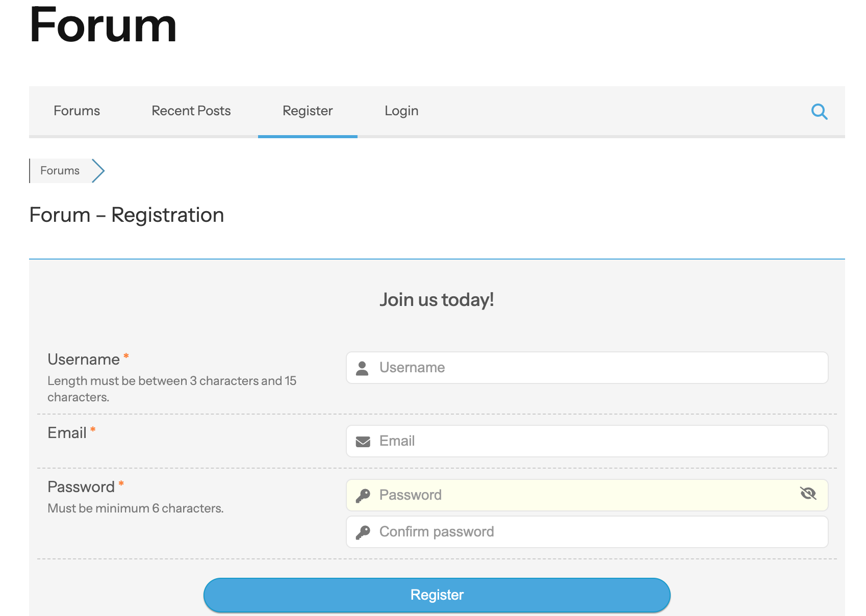Viewport: 866px width, 616px height.
Task: Select the Register navigation tab
Action: (x=308, y=111)
